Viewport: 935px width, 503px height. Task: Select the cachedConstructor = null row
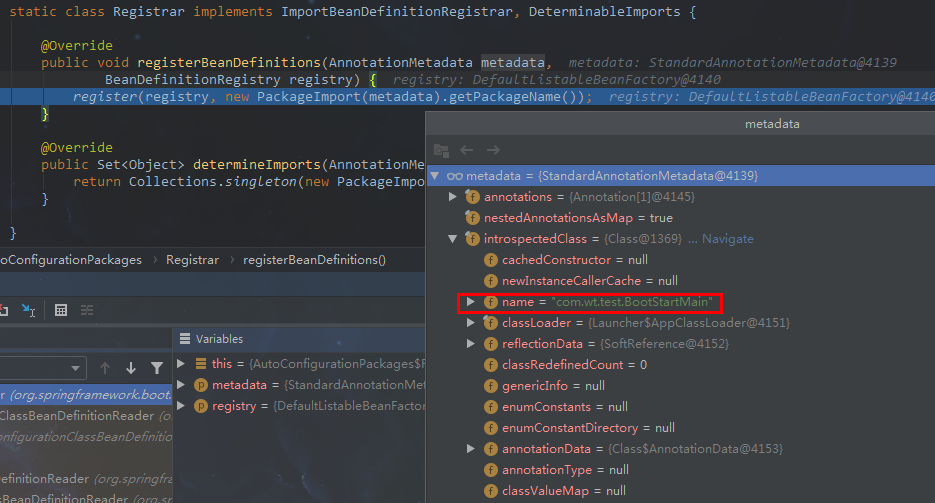(x=681, y=260)
